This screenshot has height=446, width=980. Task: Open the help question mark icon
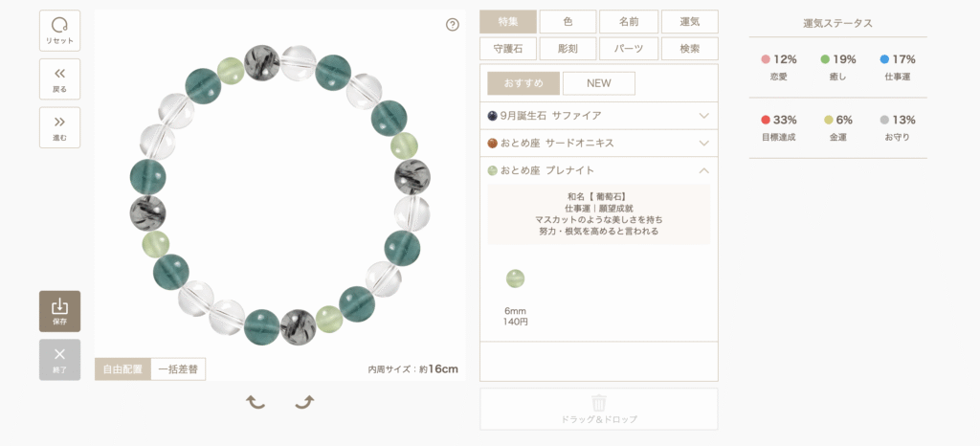(x=453, y=25)
